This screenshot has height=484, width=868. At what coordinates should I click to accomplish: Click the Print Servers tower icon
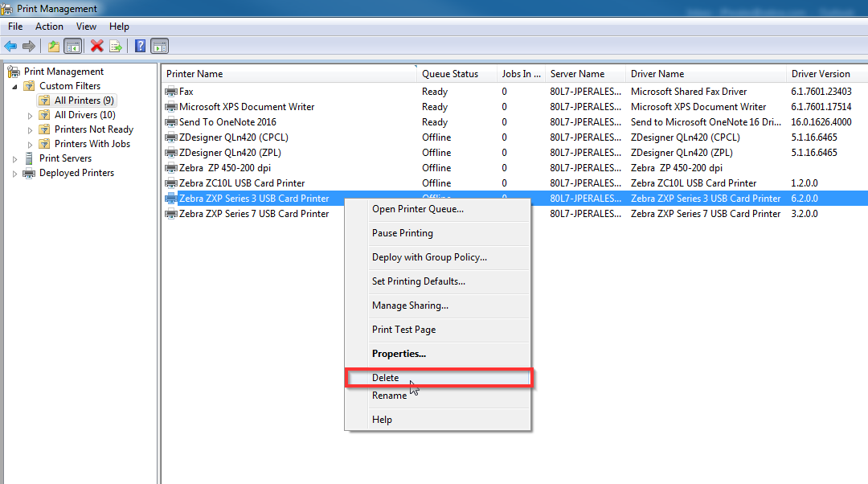pyautogui.click(x=29, y=158)
